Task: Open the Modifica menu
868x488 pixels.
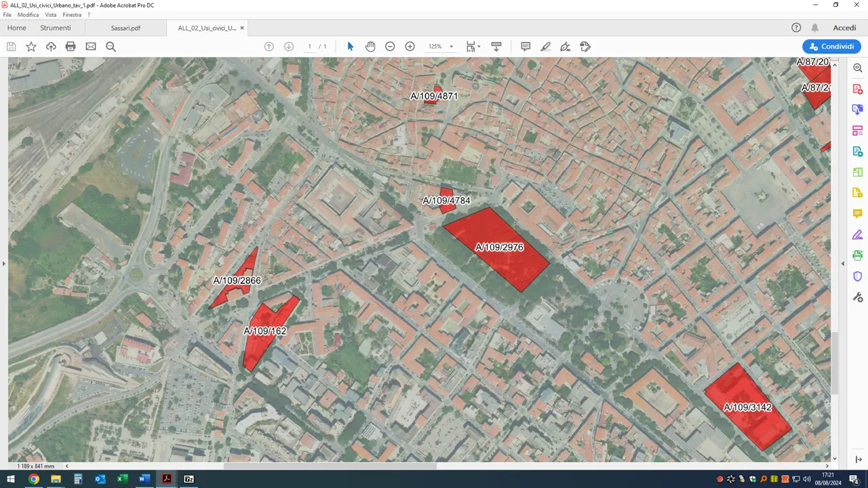Action: point(28,15)
